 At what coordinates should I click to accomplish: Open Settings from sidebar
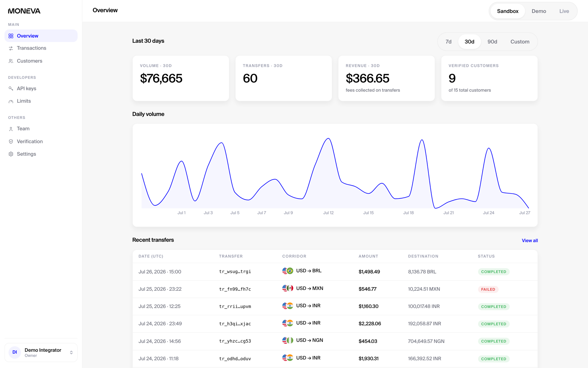point(41,154)
